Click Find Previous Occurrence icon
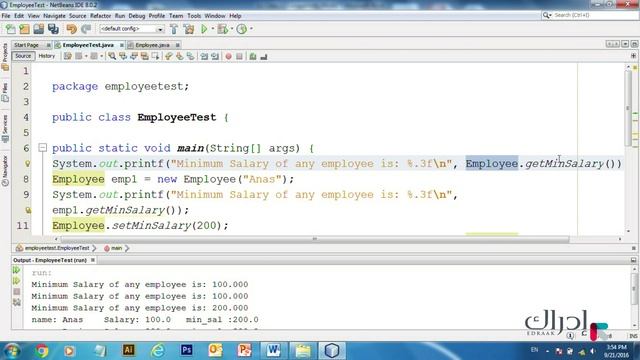Image resolution: width=640 pixels, height=360 pixels. [x=123, y=56]
